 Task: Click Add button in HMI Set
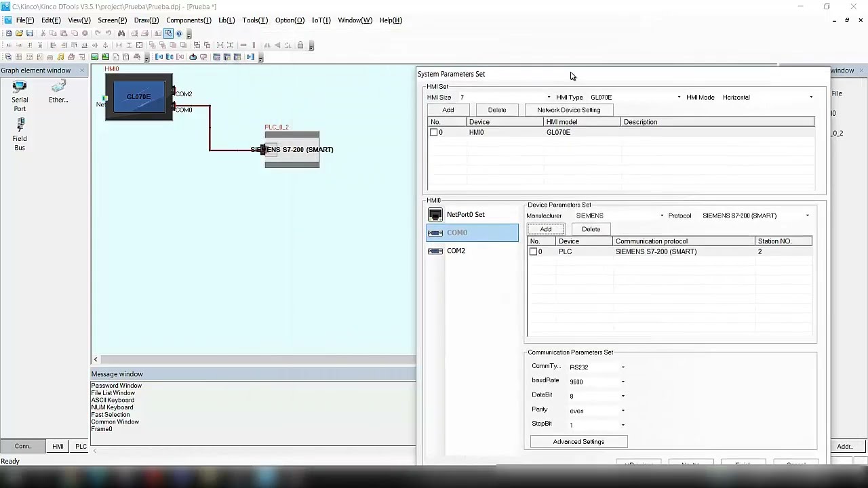pyautogui.click(x=448, y=110)
